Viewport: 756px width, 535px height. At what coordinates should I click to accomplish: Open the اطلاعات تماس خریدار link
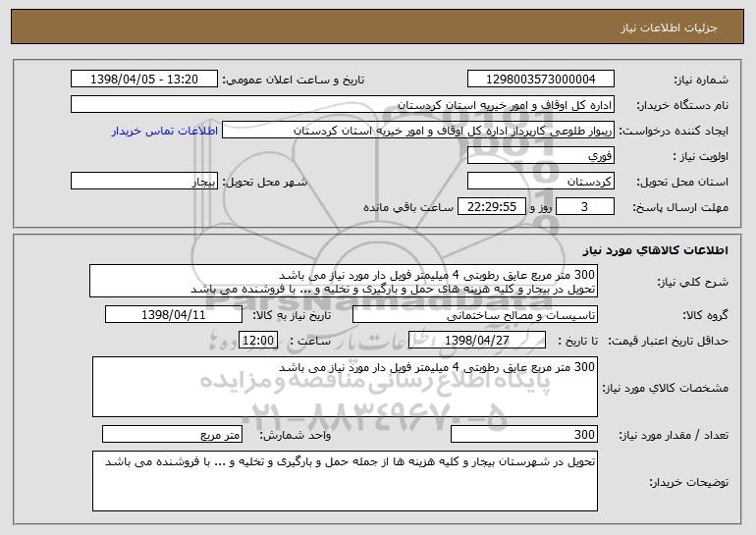(x=165, y=131)
